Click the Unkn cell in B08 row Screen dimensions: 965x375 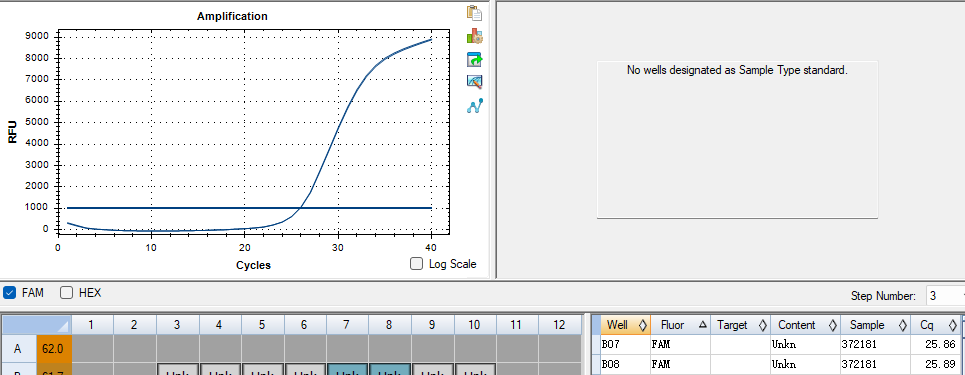(x=804, y=364)
